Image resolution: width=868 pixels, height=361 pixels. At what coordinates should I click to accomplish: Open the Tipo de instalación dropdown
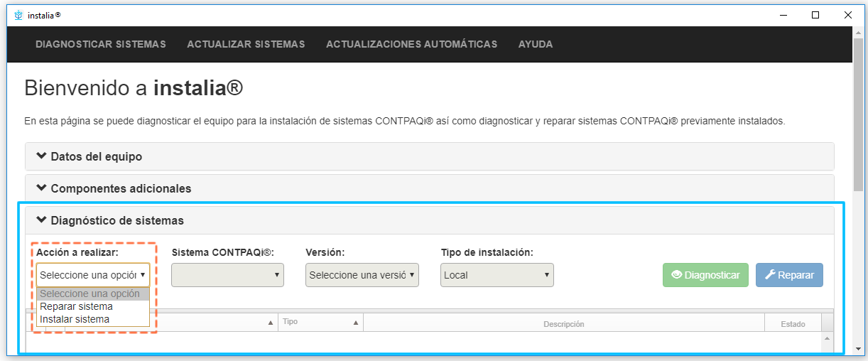497,275
